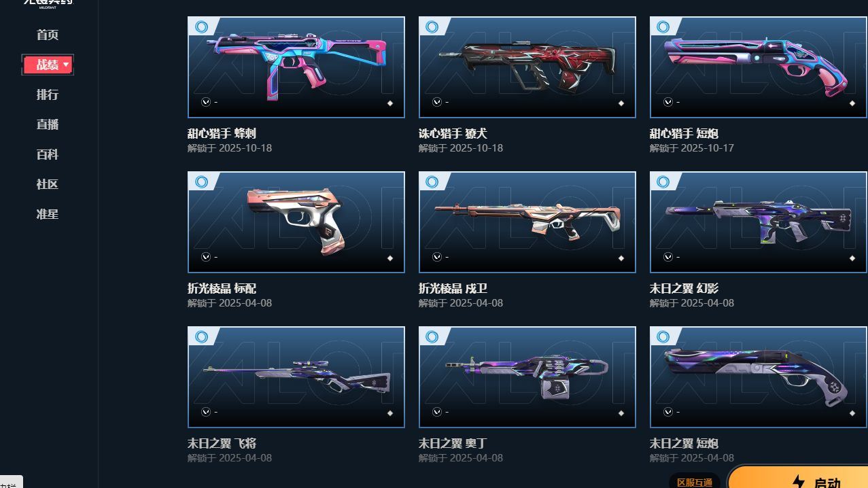Open the 准星 sidebar entry
868x488 pixels.
tap(48, 214)
